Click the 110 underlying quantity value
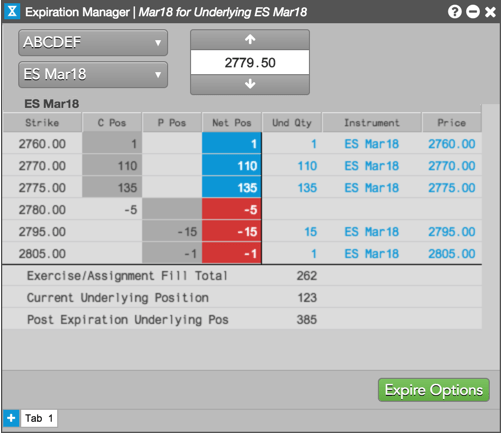 click(x=307, y=166)
